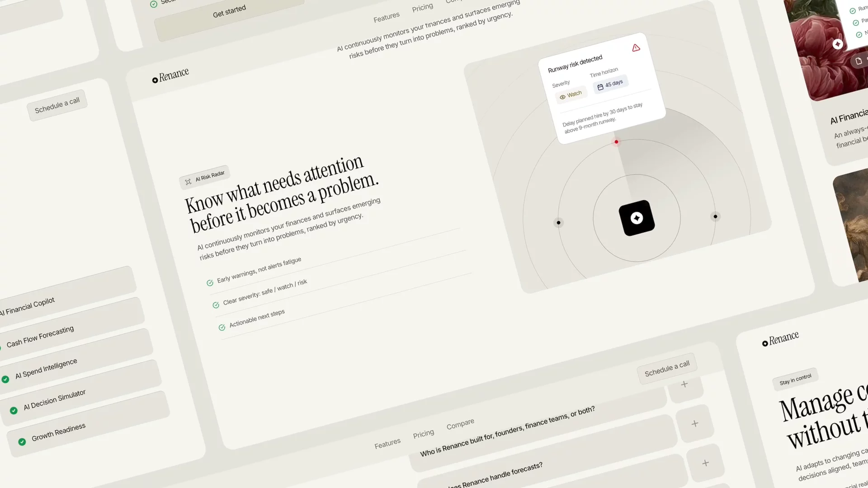The width and height of the screenshot is (868, 488).
Task: Click the green check beside AI Spend Intelligence
Action: [x=5, y=380]
